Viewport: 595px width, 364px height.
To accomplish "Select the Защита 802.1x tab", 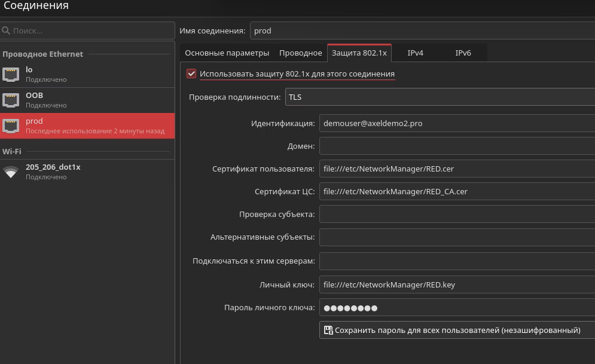I will 359,53.
